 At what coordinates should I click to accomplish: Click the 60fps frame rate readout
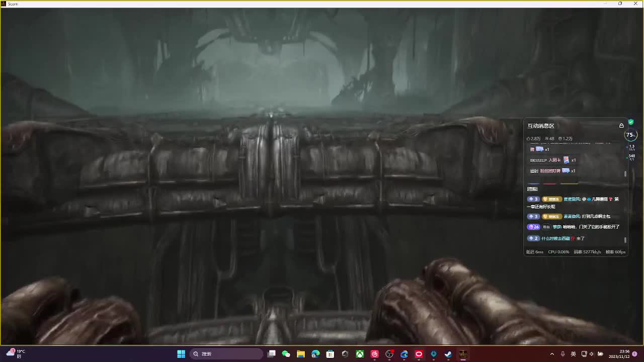(615, 252)
